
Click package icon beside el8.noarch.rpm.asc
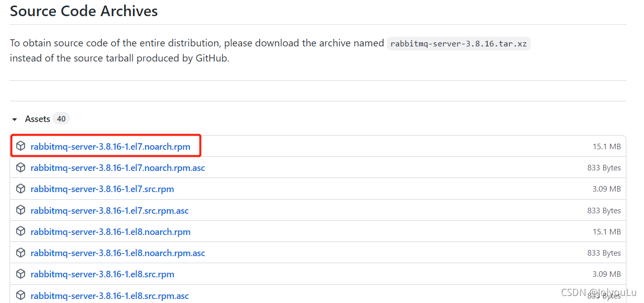coord(21,253)
